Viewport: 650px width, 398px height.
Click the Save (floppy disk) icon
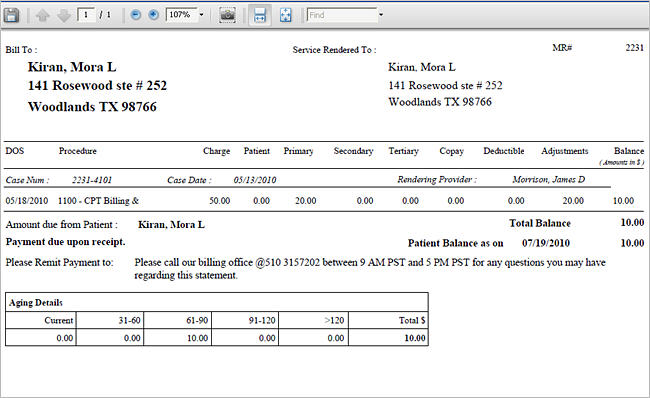(12, 15)
